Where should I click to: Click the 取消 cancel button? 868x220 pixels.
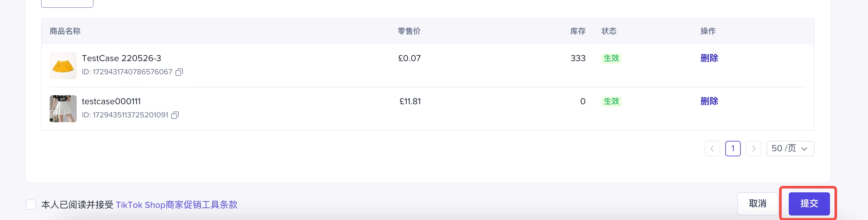(757, 204)
